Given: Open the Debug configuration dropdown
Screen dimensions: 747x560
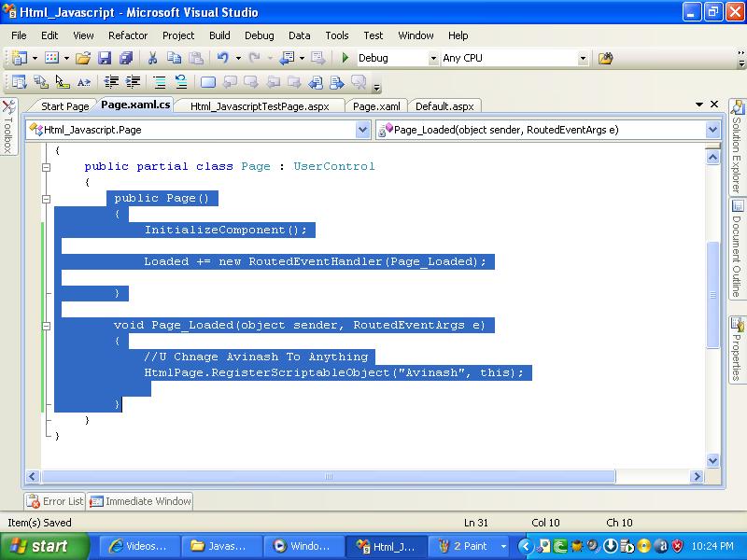Looking at the screenshot, I should [x=433, y=58].
